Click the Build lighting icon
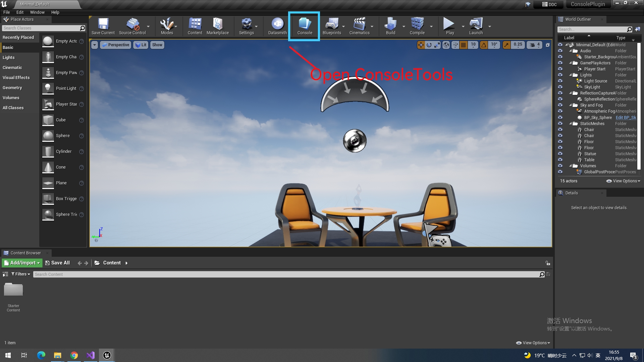Image resolution: width=644 pixels, height=362 pixels. click(390, 26)
